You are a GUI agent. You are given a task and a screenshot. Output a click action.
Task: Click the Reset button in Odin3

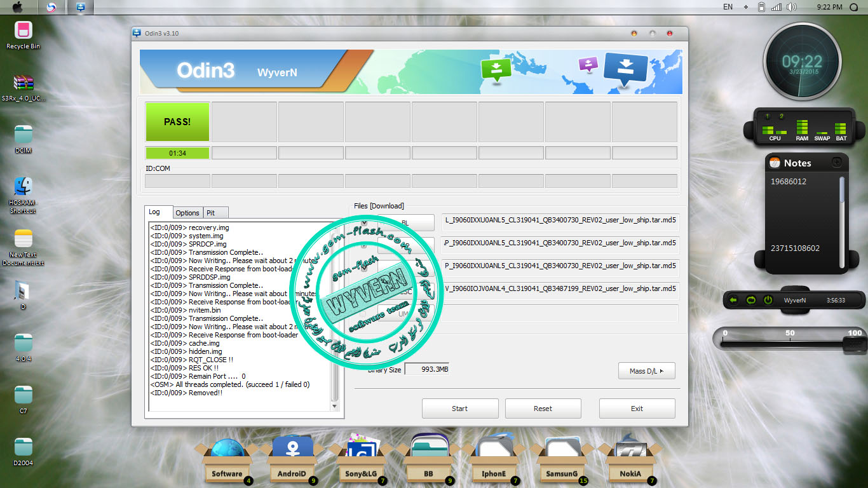(x=543, y=409)
